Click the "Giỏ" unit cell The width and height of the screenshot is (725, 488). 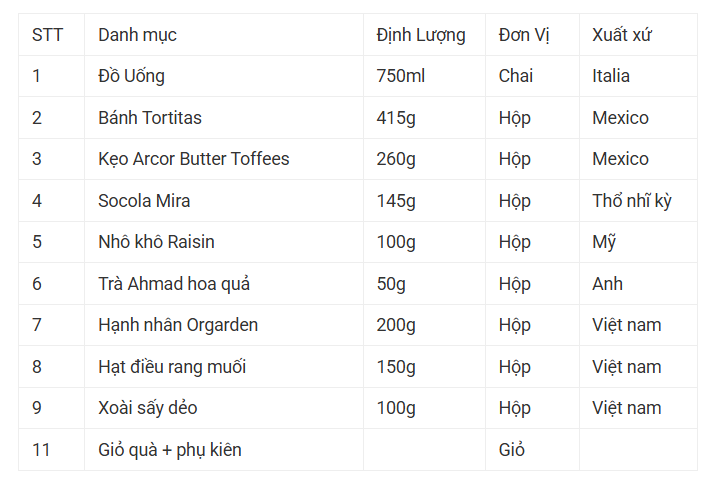(x=512, y=450)
